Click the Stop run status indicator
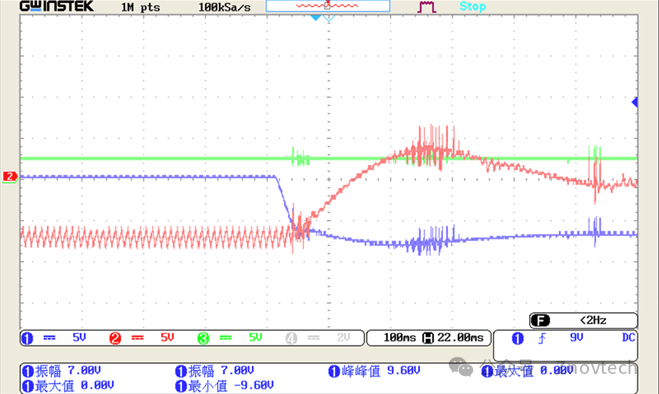 point(472,6)
